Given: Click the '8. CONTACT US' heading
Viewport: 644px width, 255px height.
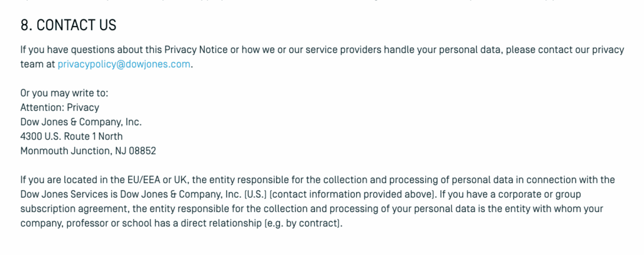Looking at the screenshot, I should click(69, 25).
